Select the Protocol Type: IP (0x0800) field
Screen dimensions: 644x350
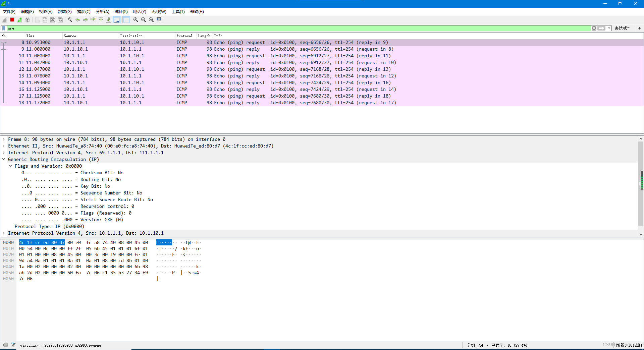pyautogui.click(x=49, y=226)
